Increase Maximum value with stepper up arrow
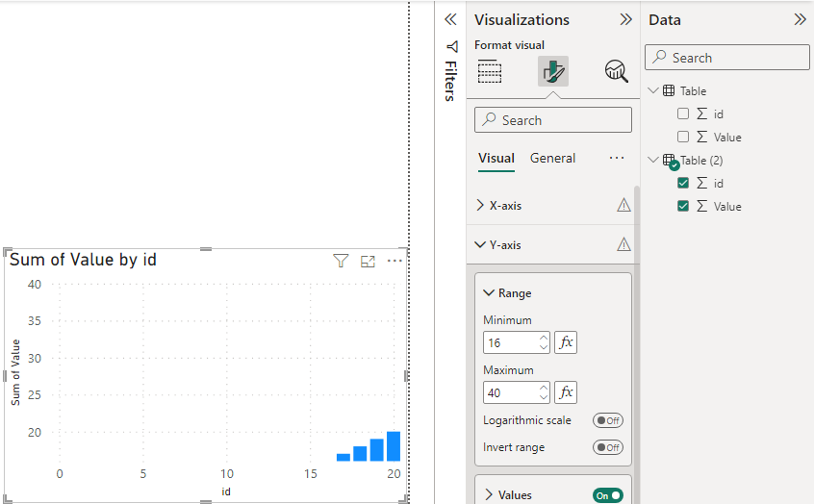Screen dimensions: 814x504 544,388
